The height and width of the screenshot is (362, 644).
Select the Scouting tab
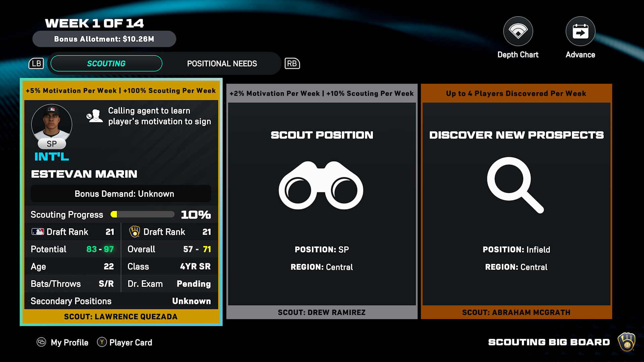tap(106, 63)
